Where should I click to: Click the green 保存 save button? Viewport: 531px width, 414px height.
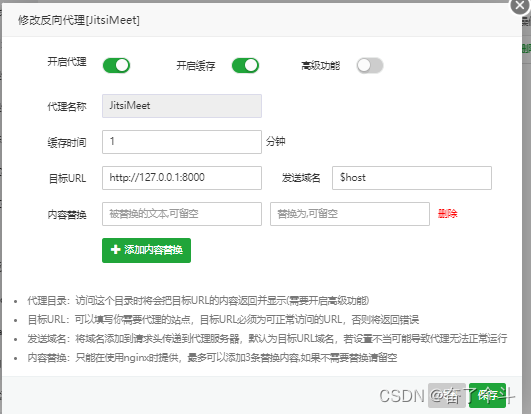click(x=487, y=395)
